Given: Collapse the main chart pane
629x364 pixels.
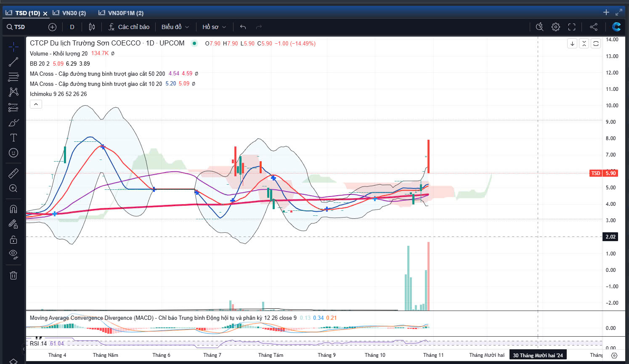Looking at the screenshot, I should [x=584, y=43].
